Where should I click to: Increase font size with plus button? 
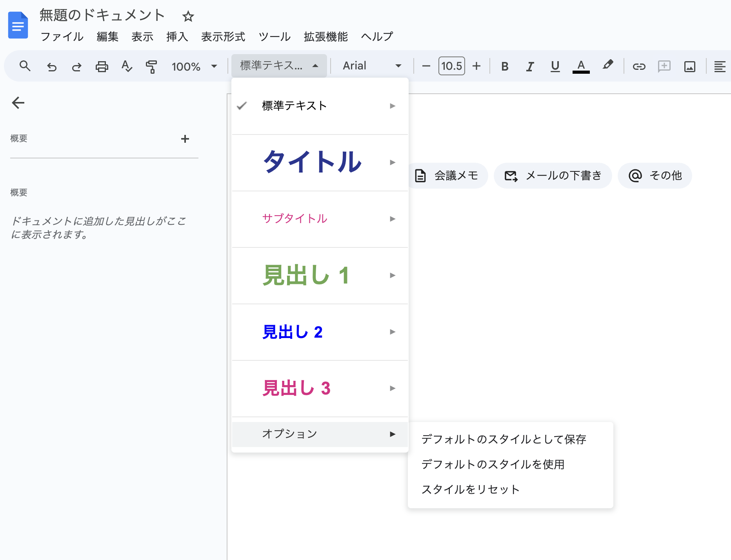coord(476,66)
